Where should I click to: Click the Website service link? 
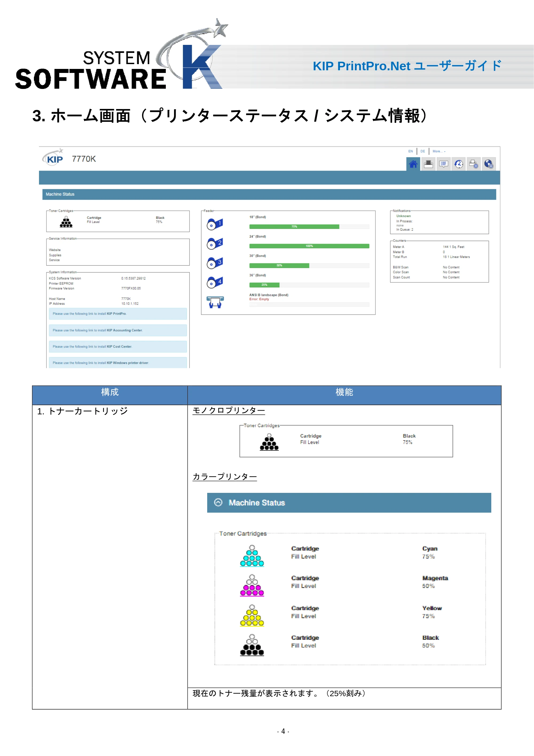(x=55, y=250)
